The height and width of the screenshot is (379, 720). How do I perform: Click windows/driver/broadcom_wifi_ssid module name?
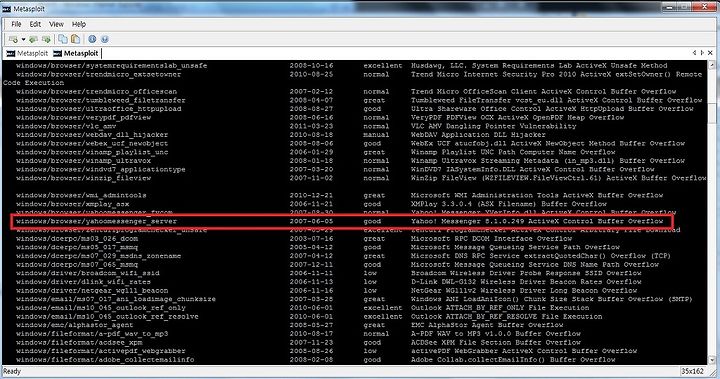pyautogui.click(x=88, y=273)
